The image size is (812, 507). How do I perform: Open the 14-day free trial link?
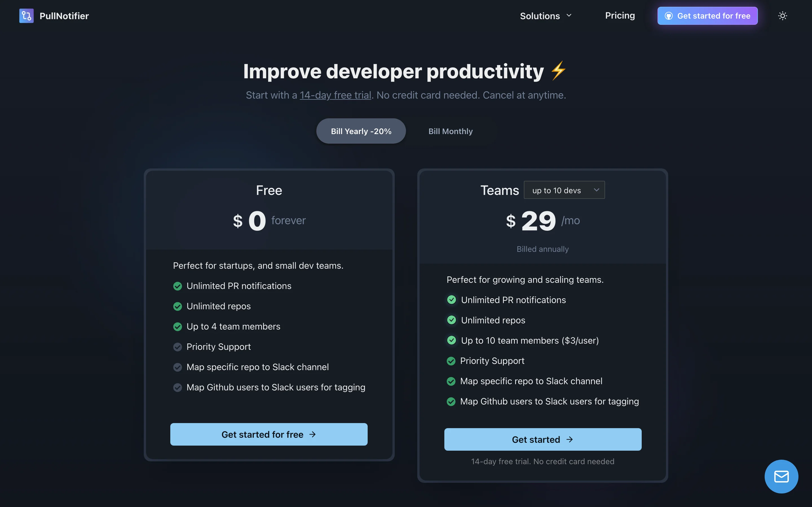tap(335, 95)
